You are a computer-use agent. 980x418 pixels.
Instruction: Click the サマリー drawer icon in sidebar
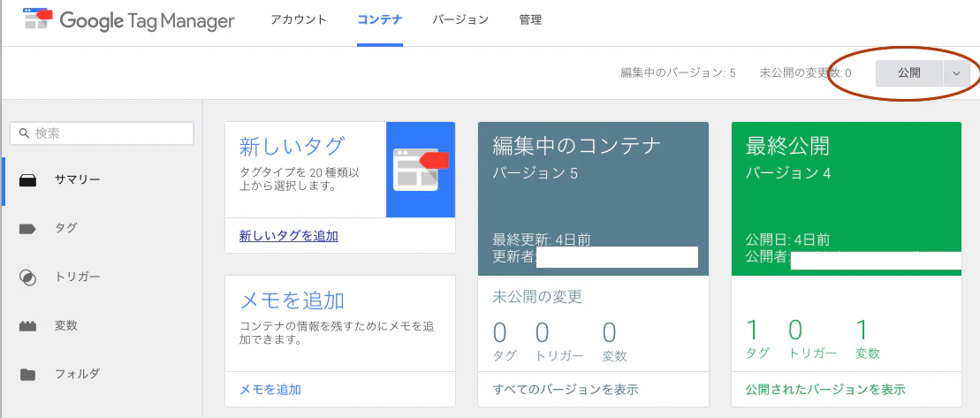coord(28,180)
